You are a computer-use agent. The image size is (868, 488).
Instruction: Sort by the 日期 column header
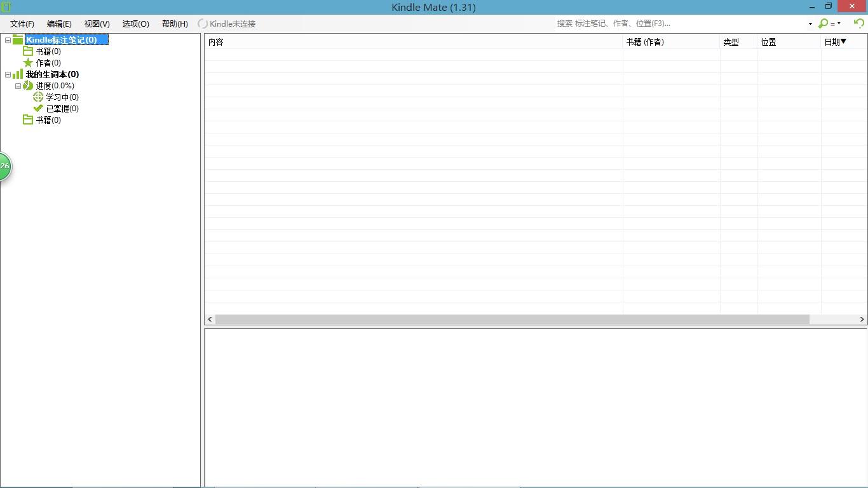(844, 42)
